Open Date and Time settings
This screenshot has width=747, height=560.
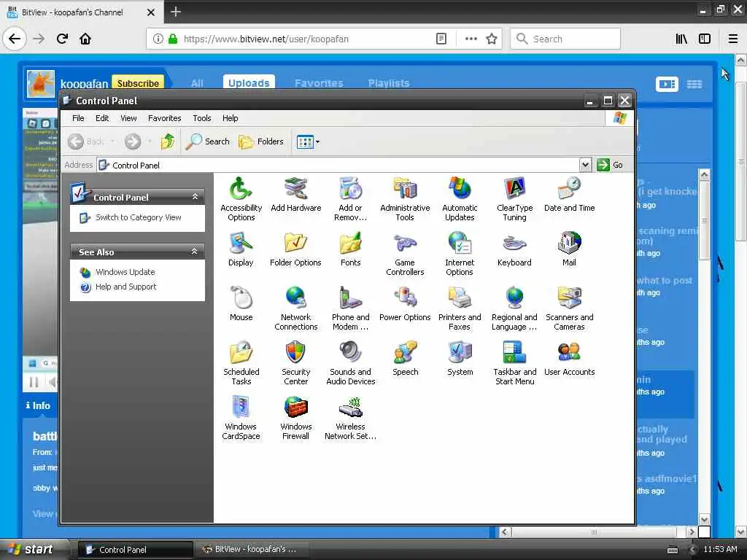[x=569, y=194]
